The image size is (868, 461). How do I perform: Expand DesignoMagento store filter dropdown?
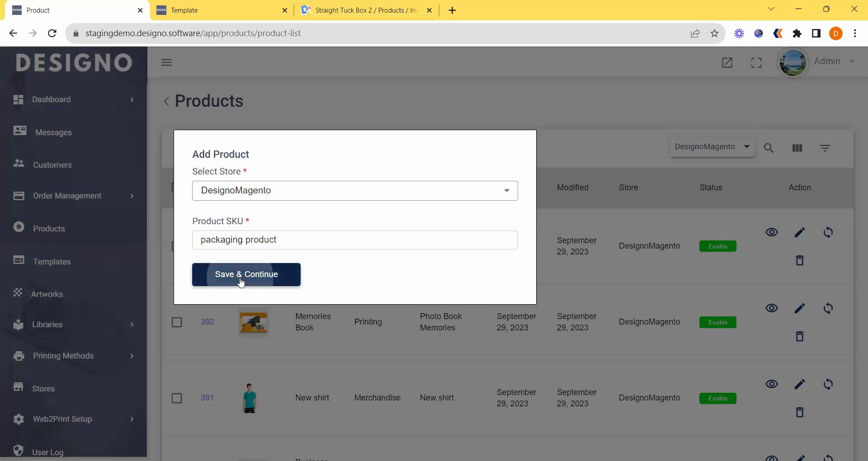point(712,147)
